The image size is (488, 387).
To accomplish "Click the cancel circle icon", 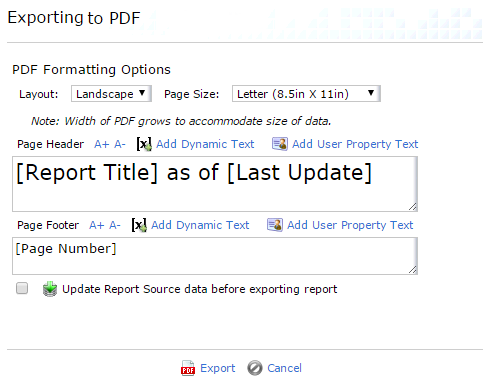I will tap(255, 368).
